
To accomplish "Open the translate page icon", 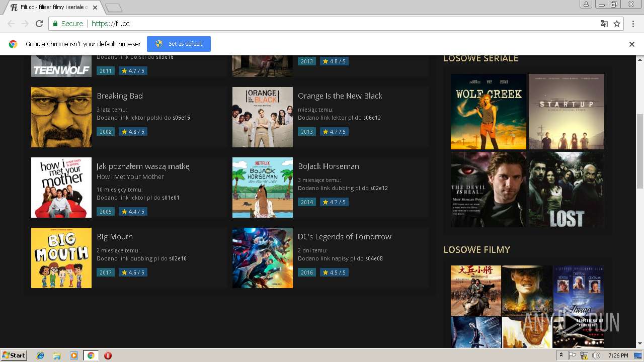I will tap(604, 24).
